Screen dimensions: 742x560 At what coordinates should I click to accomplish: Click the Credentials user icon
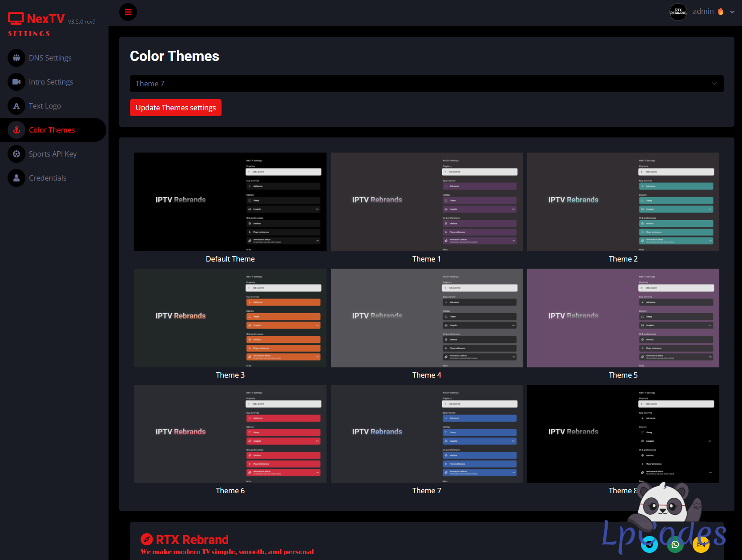(x=16, y=178)
